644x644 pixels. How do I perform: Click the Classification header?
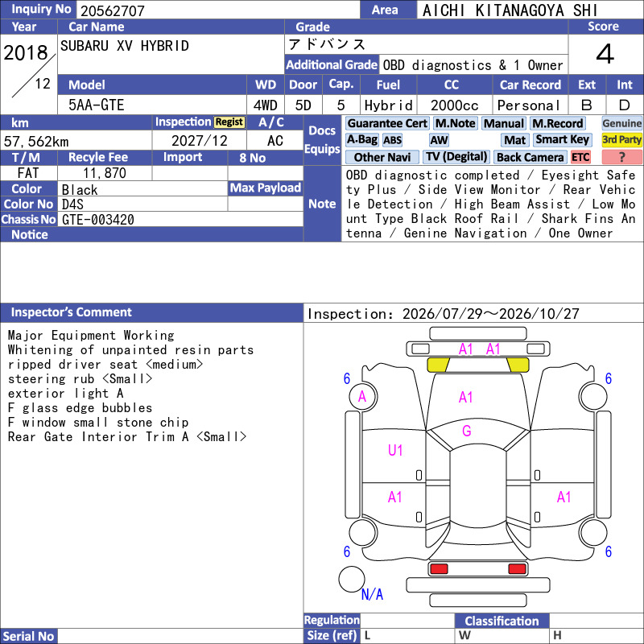502,621
